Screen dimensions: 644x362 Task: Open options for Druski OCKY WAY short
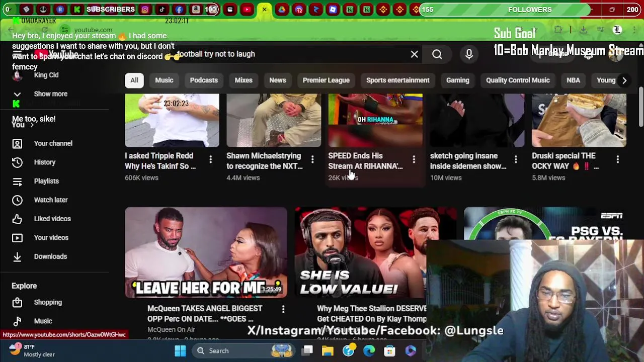click(x=617, y=160)
